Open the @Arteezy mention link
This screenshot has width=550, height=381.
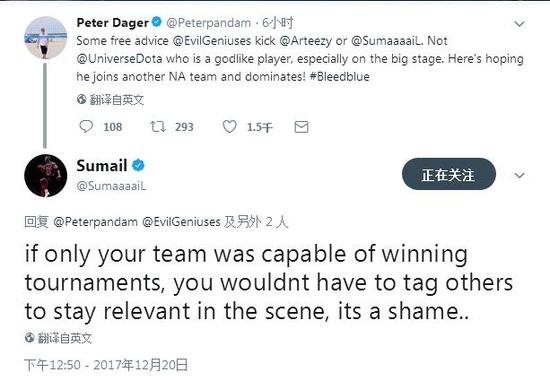coord(305,41)
